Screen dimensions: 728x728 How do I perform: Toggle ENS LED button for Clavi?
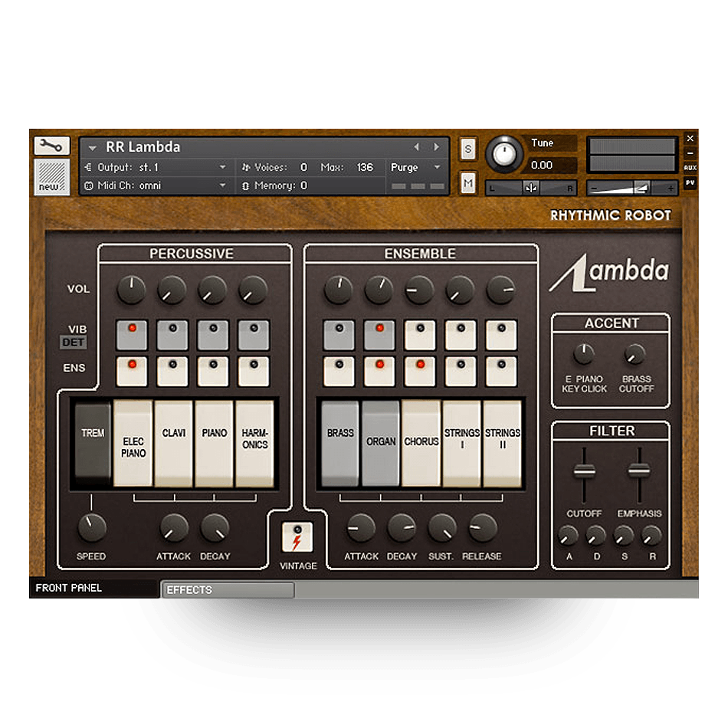172,372
